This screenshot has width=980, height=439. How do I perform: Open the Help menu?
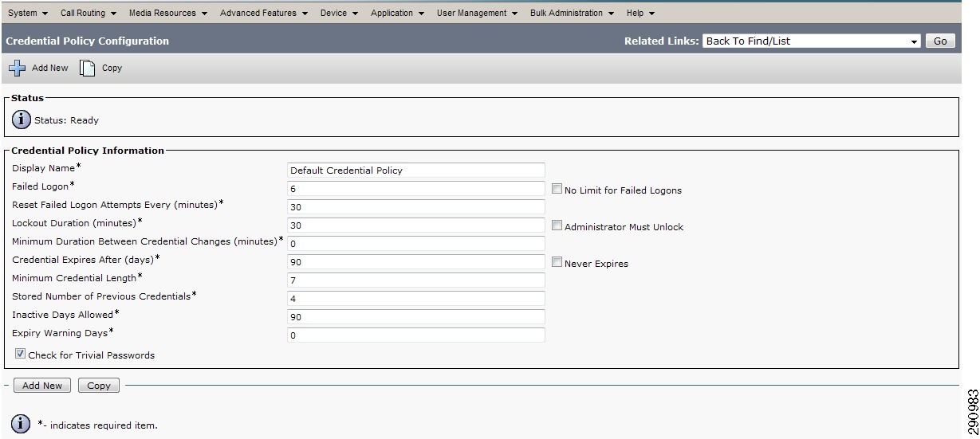pos(640,13)
